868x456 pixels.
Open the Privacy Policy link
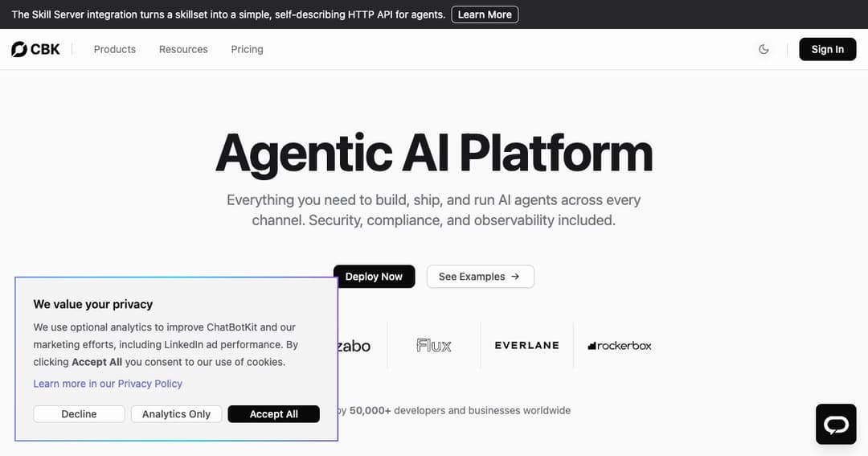coord(108,384)
